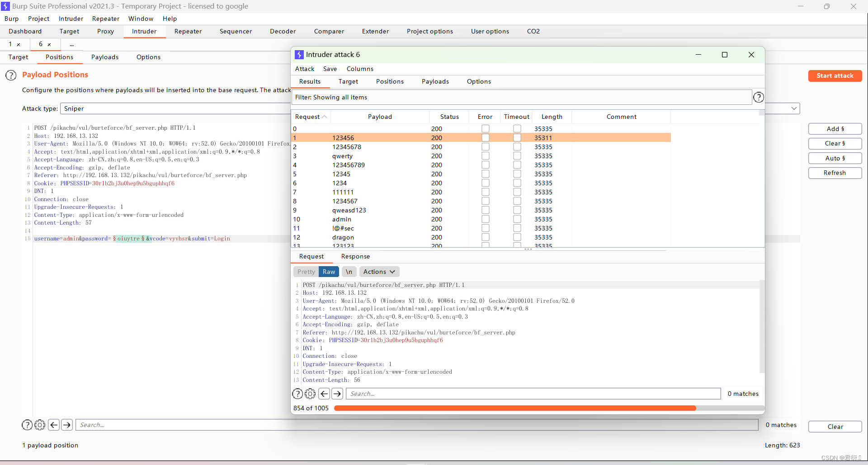The width and height of the screenshot is (868, 465).
Task: Open search settings gear in Positions tab
Action: (40, 425)
